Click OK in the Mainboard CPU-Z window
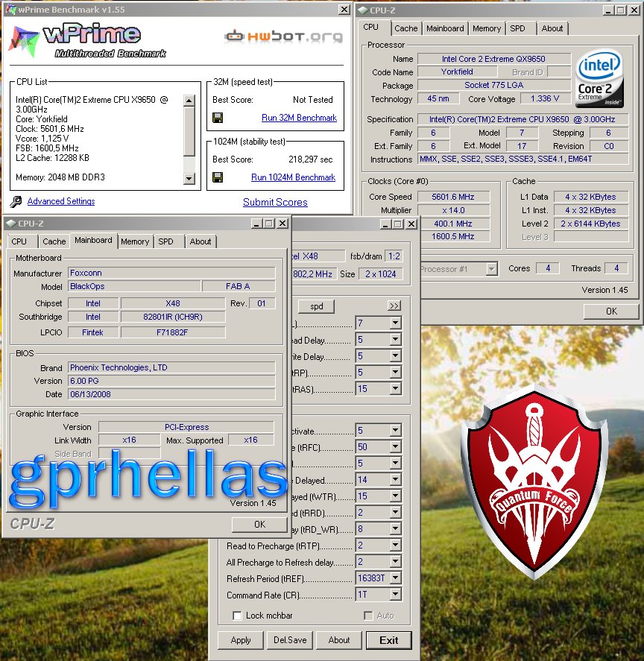The image size is (644, 661). coord(259,525)
